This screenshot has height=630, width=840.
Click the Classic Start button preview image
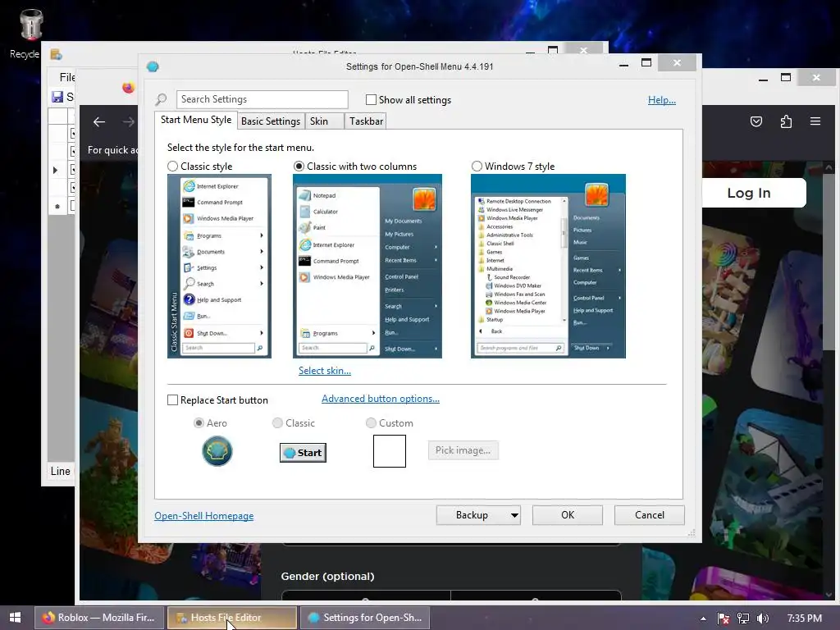coord(303,453)
